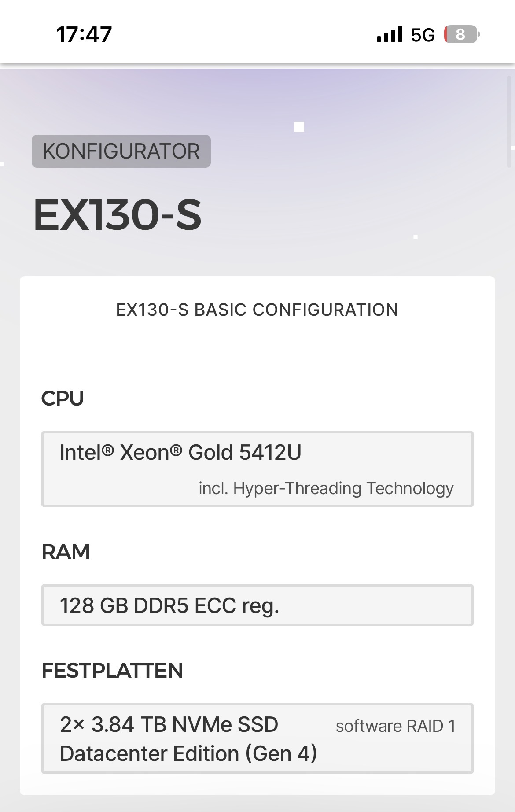Select the 128 GB DDR5 ECC field
This screenshot has width=515, height=812.
pos(257,605)
